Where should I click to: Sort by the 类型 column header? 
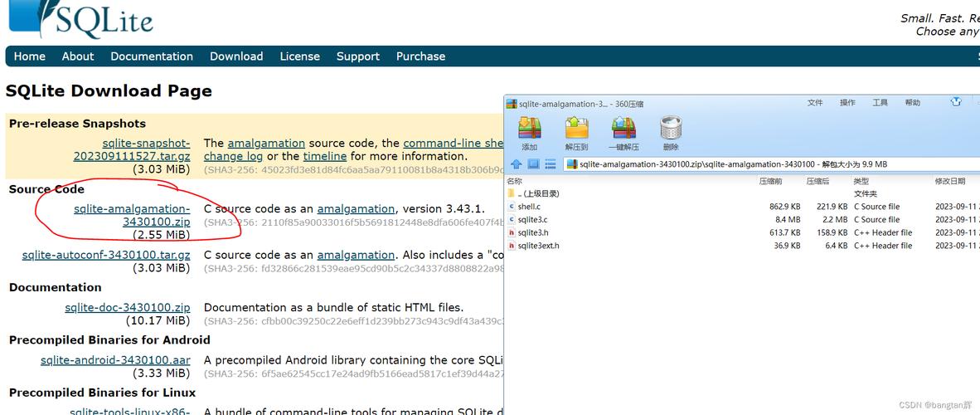pos(861,181)
